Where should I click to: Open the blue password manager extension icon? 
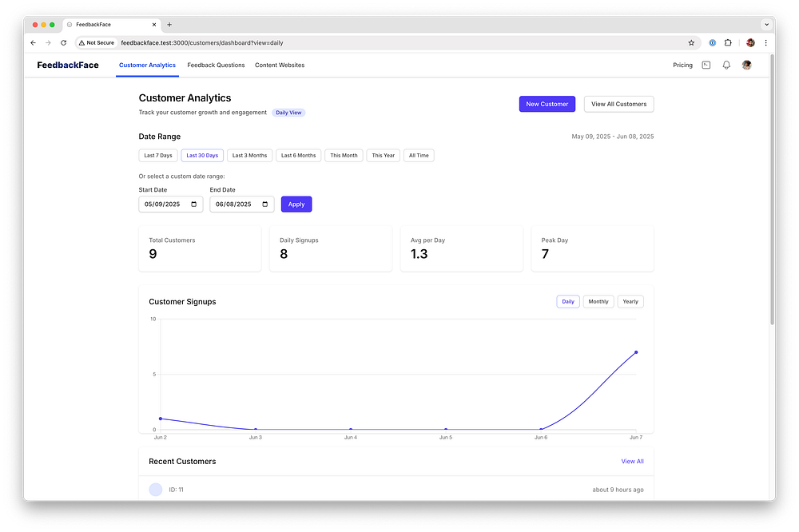tap(713, 43)
